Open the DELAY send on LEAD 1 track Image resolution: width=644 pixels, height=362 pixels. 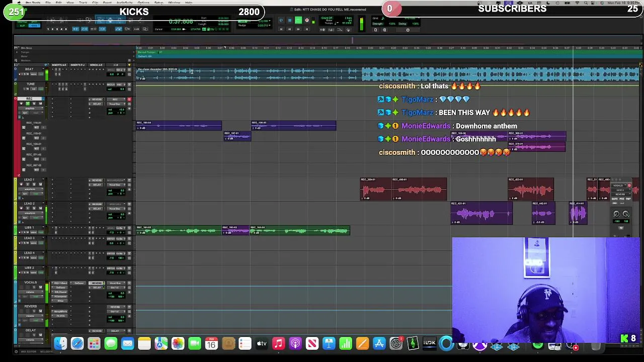[x=97, y=185]
